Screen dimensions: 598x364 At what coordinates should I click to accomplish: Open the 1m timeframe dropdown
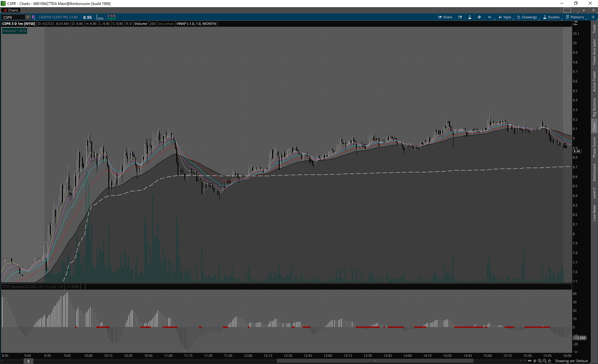(x=490, y=17)
